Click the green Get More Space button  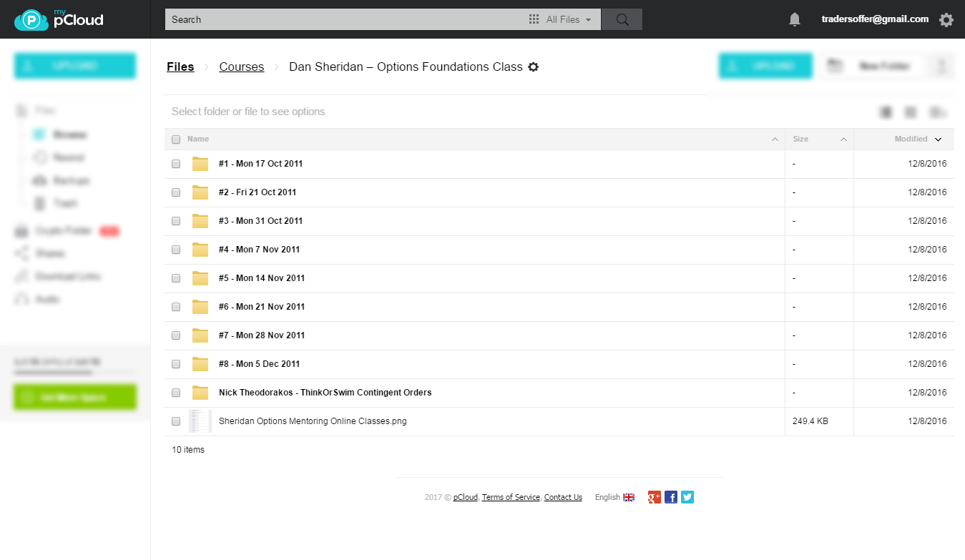click(x=74, y=397)
